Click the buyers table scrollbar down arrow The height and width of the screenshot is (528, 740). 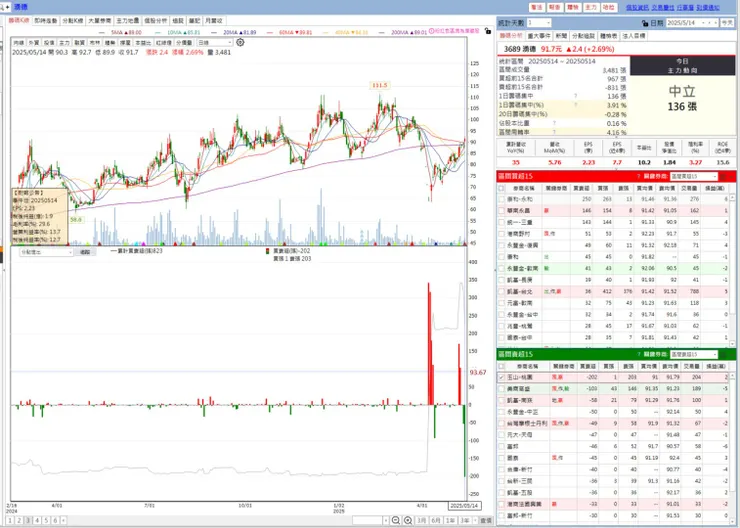732,344
